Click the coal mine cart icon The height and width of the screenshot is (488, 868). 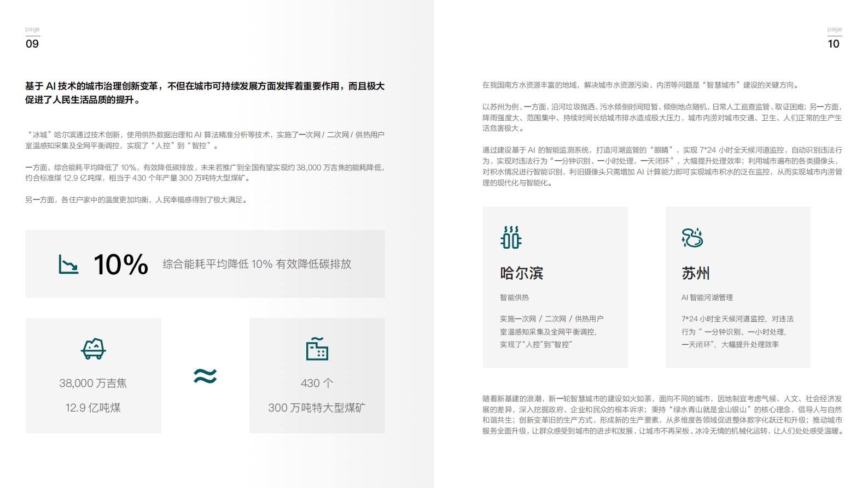click(x=94, y=349)
